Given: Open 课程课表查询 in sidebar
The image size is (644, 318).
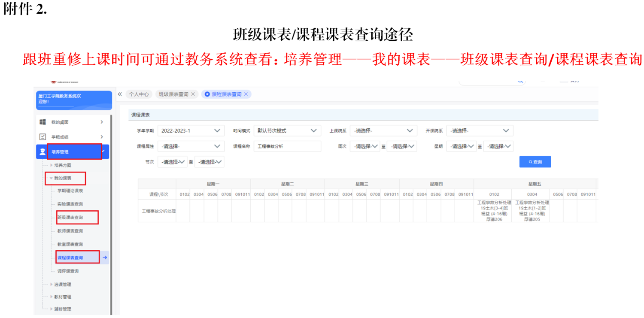Looking at the screenshot, I should pyautogui.click(x=70, y=257).
